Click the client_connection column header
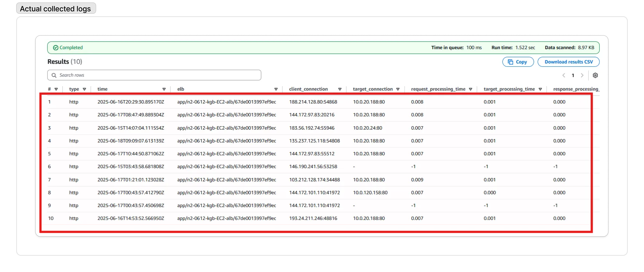 click(308, 89)
